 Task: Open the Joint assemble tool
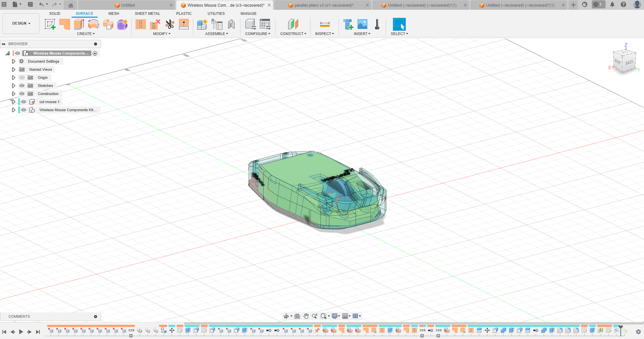point(231,24)
